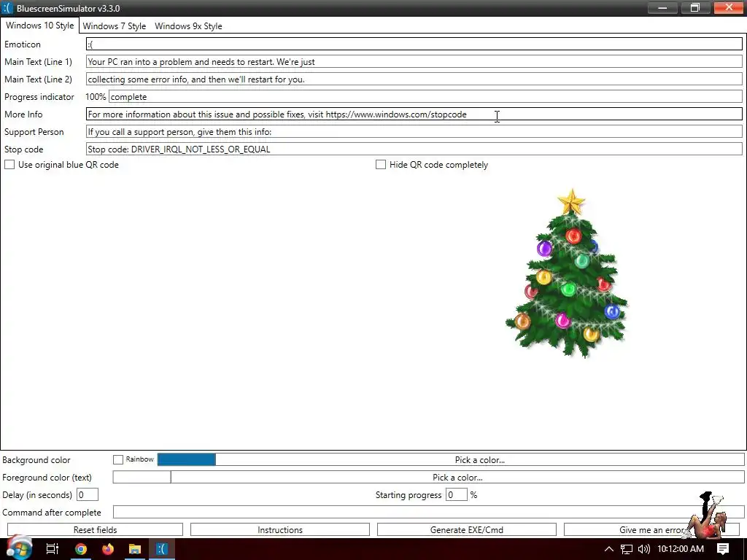Open the volume speaker tray icon
747x560 pixels.
[x=643, y=549]
